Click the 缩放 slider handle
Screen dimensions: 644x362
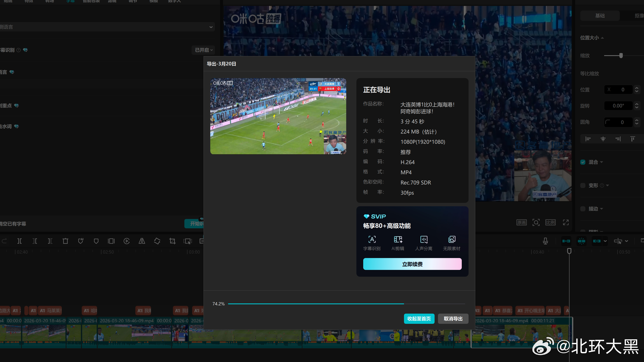621,55
